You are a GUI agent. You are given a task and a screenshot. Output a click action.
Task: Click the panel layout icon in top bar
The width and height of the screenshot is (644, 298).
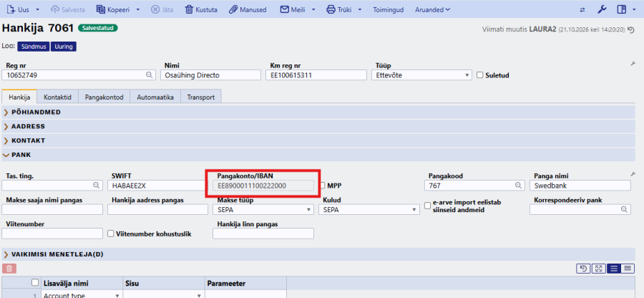pos(621,9)
